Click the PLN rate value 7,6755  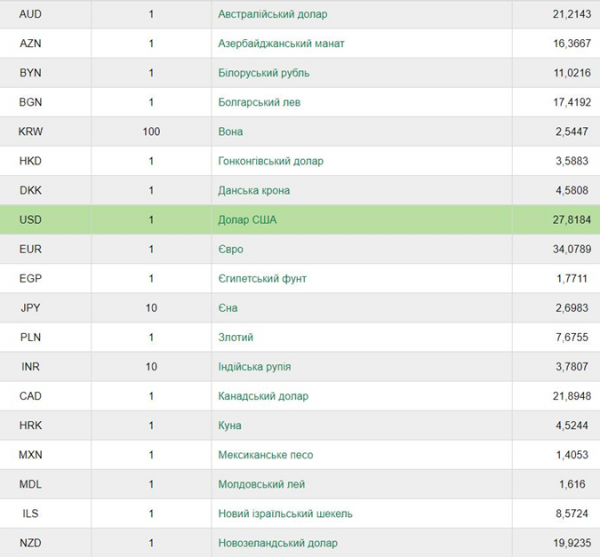(x=572, y=337)
